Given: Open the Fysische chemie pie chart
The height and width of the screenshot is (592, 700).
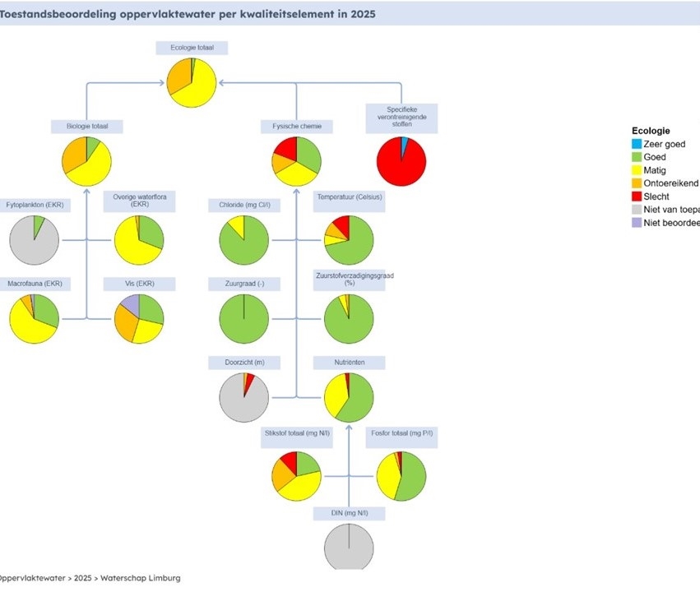Looking at the screenshot, I should [297, 161].
